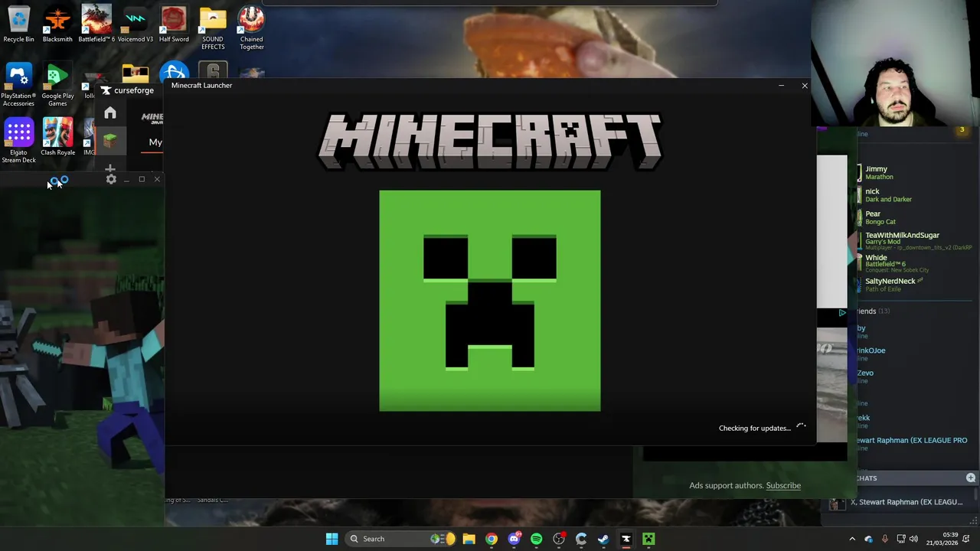Switch to CurseForge on the taskbar

point(626,539)
